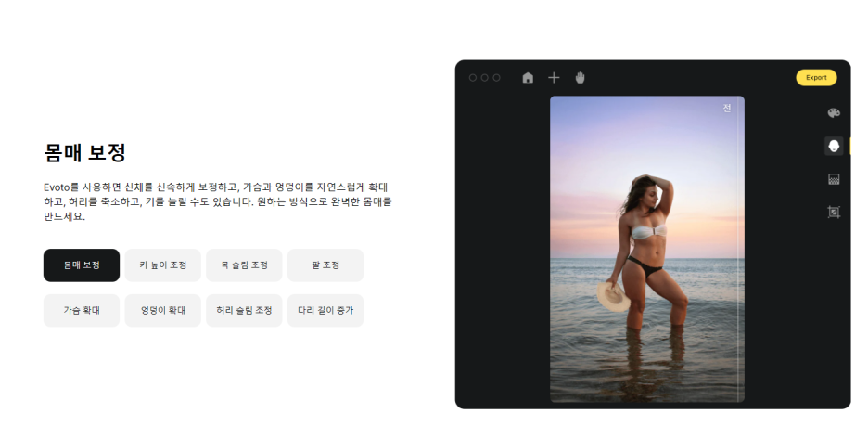868x439 pixels.
Task: Click the description paragraph beginning with Evoto
Action: 218,201
